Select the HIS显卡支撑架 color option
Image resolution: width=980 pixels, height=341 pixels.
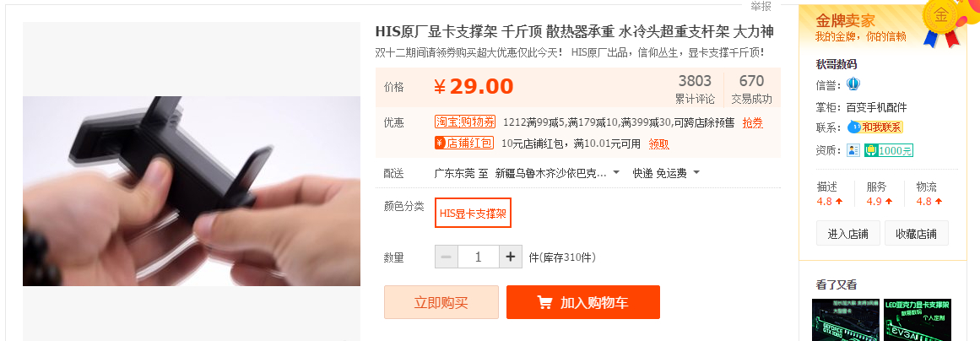tap(474, 213)
